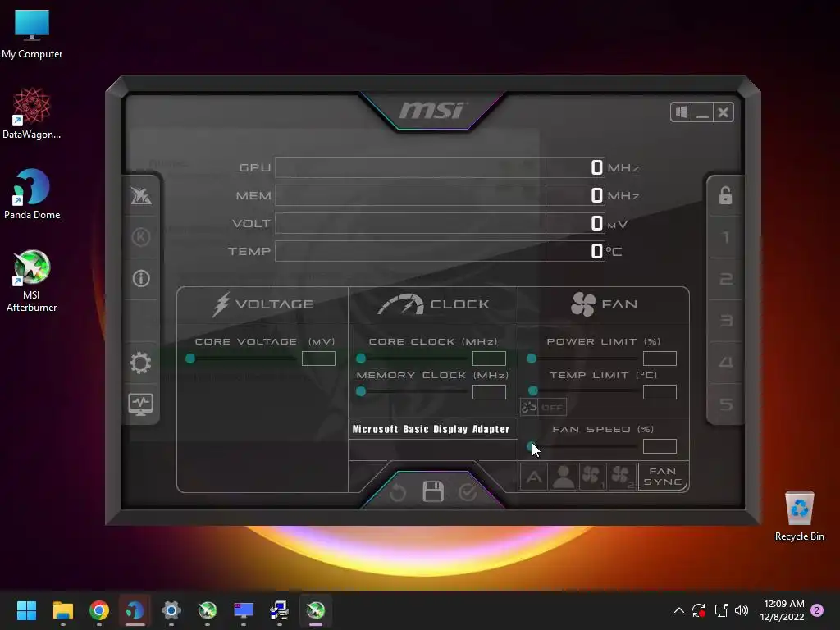Open taskbar clock showing 12:09 AM

782,610
